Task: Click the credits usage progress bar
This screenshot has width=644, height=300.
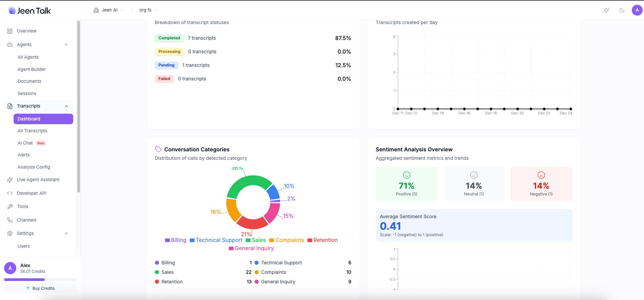Action: coord(40,280)
